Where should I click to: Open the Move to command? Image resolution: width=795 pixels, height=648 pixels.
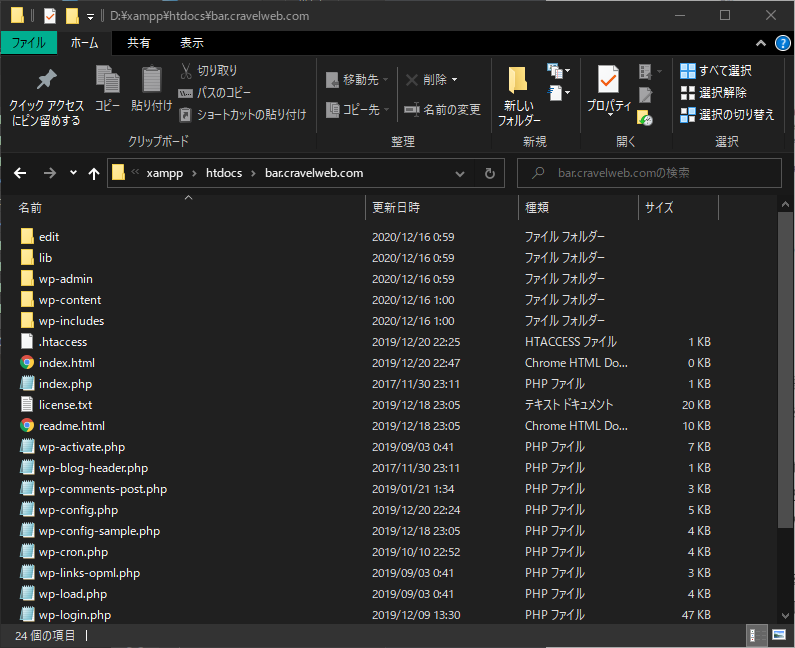click(x=357, y=80)
